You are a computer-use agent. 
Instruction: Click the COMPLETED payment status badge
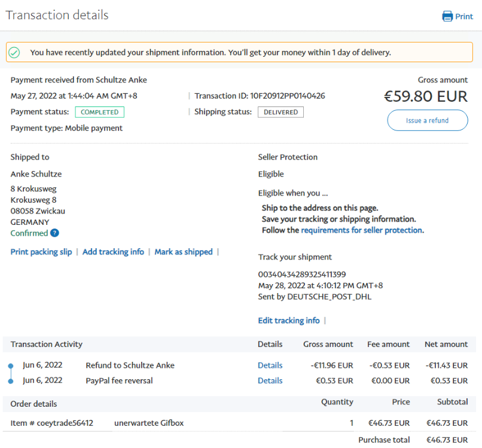[x=99, y=112]
